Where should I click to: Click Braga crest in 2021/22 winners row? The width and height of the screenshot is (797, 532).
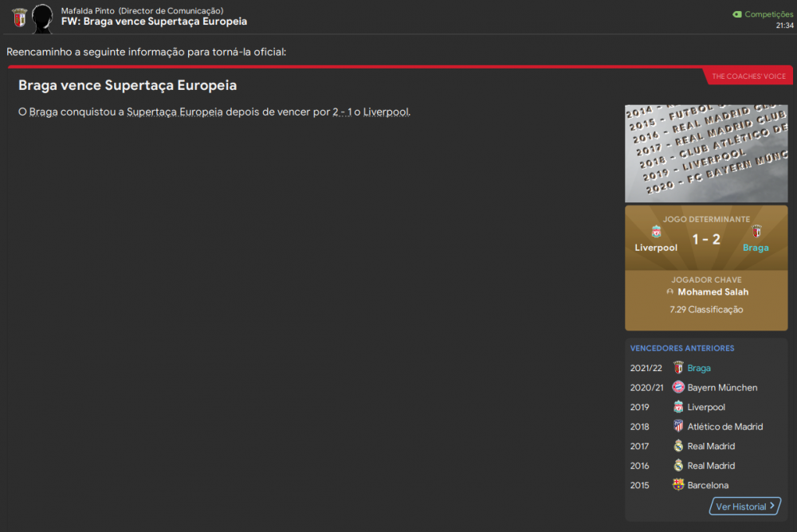pyautogui.click(x=678, y=367)
